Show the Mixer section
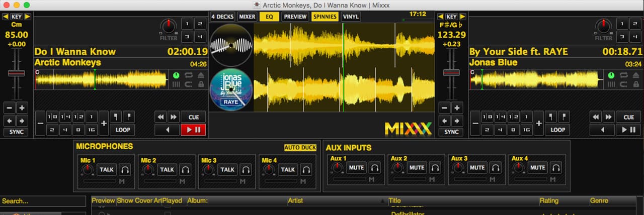 (247, 17)
